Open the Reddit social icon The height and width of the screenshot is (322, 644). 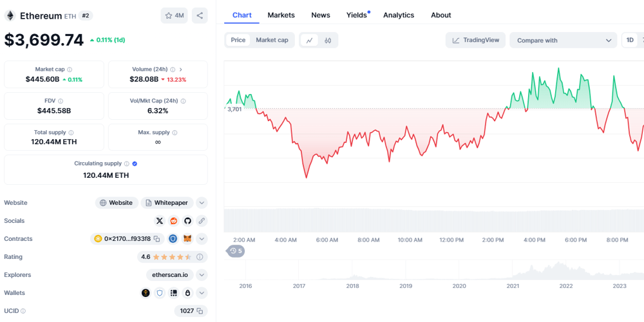(x=174, y=221)
